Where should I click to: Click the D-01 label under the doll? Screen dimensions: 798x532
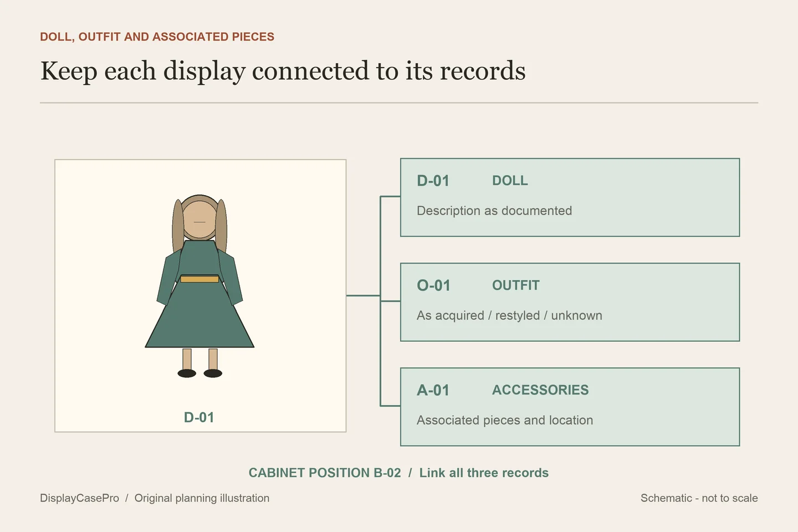point(199,417)
